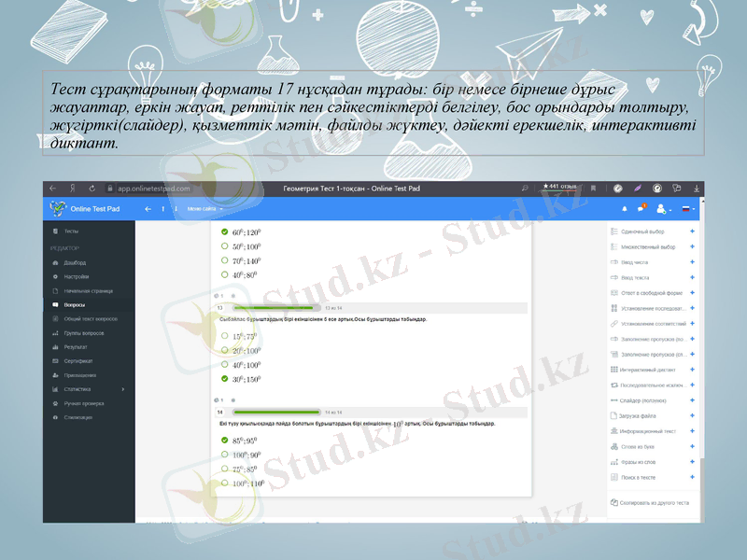Expand the 'Статистика' sidebar submenu
747x560 pixels.
tap(123, 388)
